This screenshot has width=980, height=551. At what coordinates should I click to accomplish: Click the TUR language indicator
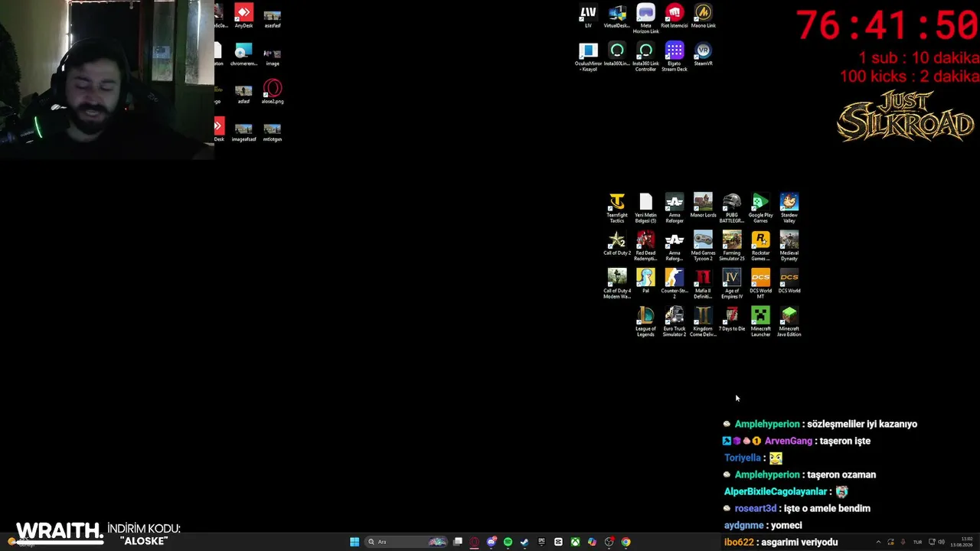pyautogui.click(x=917, y=542)
